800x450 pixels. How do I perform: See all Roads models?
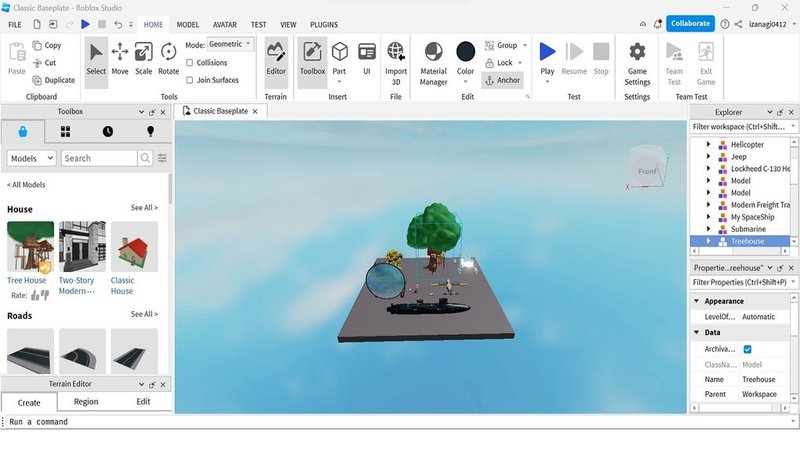[144, 314]
